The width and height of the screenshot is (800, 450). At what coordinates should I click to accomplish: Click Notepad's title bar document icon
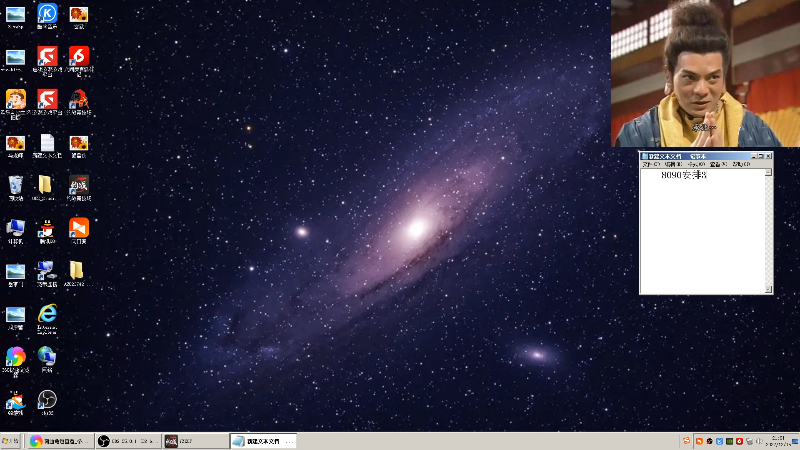(644, 156)
